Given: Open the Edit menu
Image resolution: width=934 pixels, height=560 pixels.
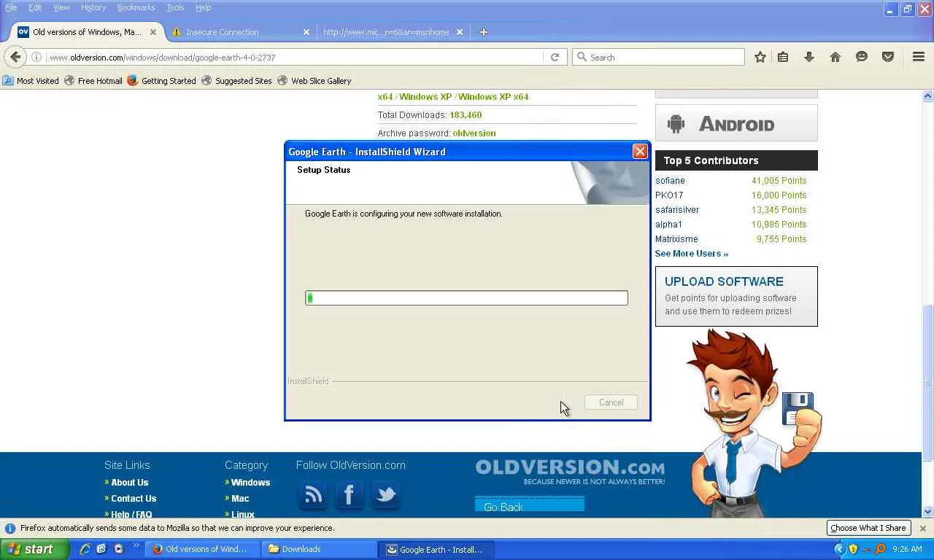Looking at the screenshot, I should (35, 7).
